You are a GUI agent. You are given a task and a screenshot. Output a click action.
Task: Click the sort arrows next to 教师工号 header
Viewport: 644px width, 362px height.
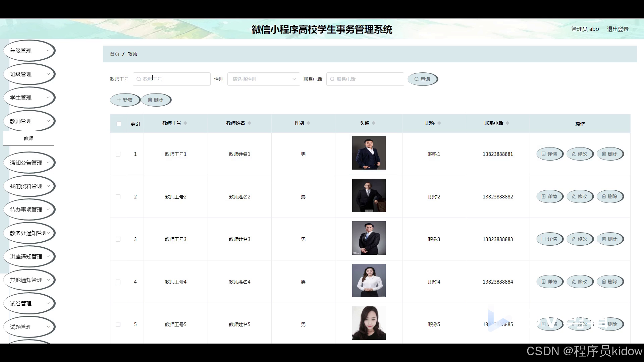click(x=185, y=123)
